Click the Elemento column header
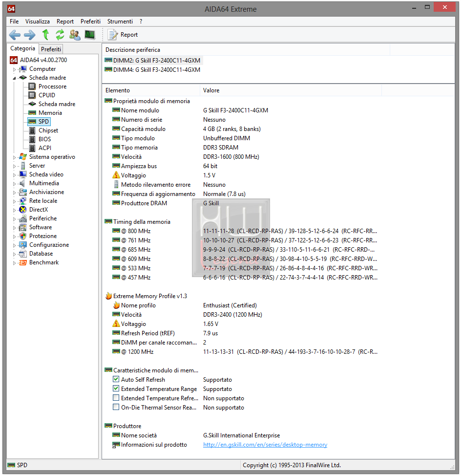The image size is (462, 476). [x=151, y=90]
